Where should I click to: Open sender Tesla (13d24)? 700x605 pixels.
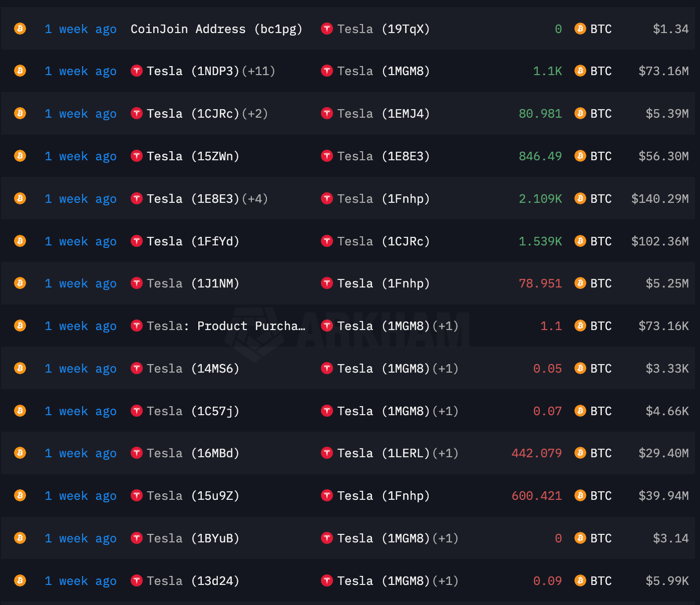pos(193,581)
